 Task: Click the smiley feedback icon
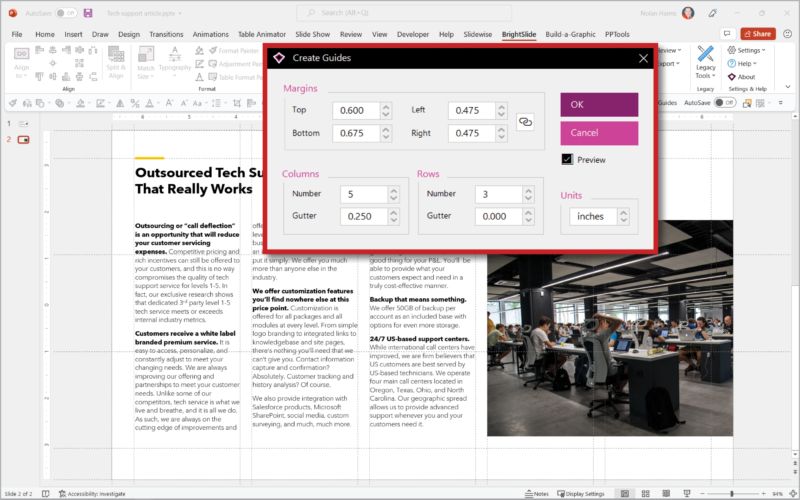coord(787,34)
